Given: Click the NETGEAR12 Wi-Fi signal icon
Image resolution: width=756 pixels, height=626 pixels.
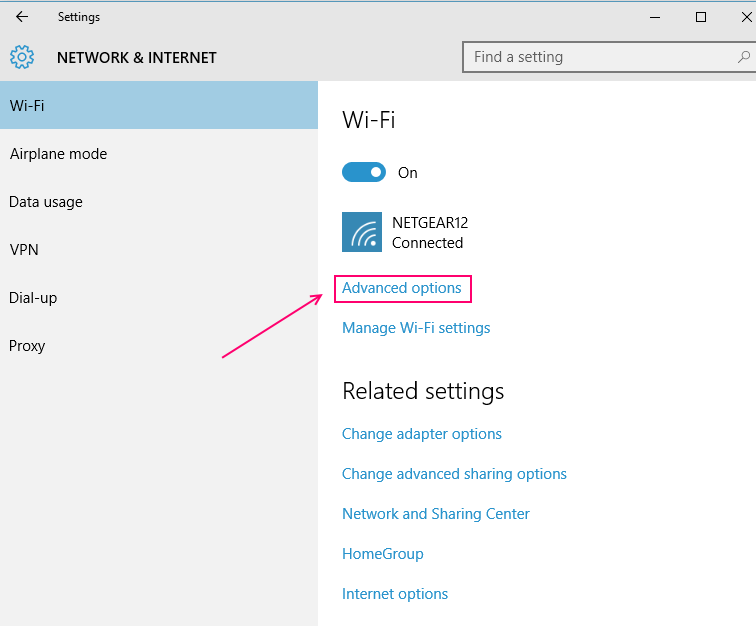Looking at the screenshot, I should coord(361,232).
